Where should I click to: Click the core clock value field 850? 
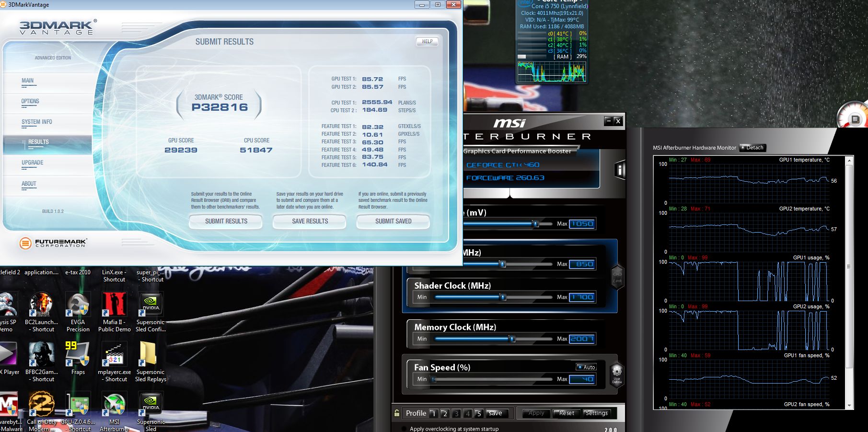(x=582, y=264)
